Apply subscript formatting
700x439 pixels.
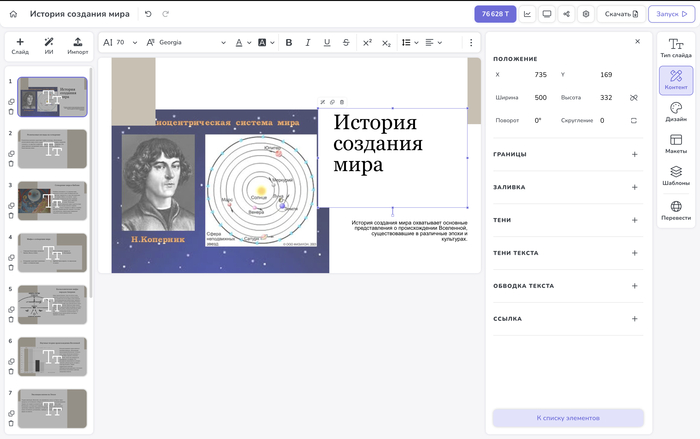[x=386, y=42]
